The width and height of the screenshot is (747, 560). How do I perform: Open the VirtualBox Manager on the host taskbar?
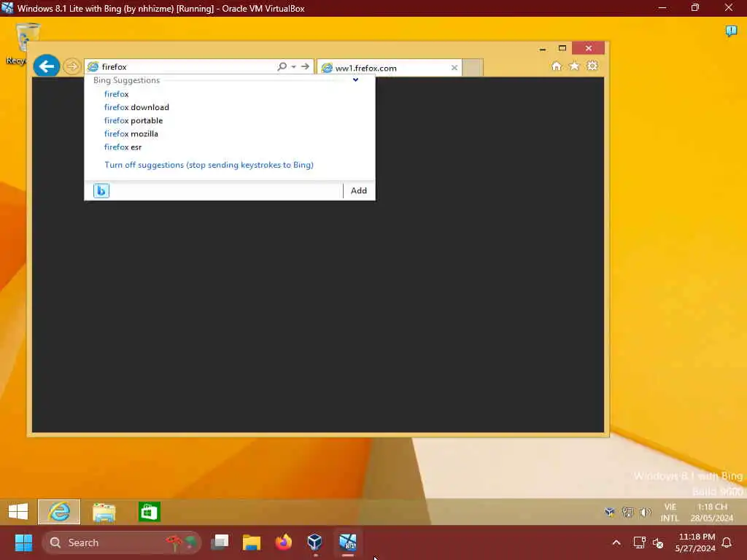click(315, 542)
